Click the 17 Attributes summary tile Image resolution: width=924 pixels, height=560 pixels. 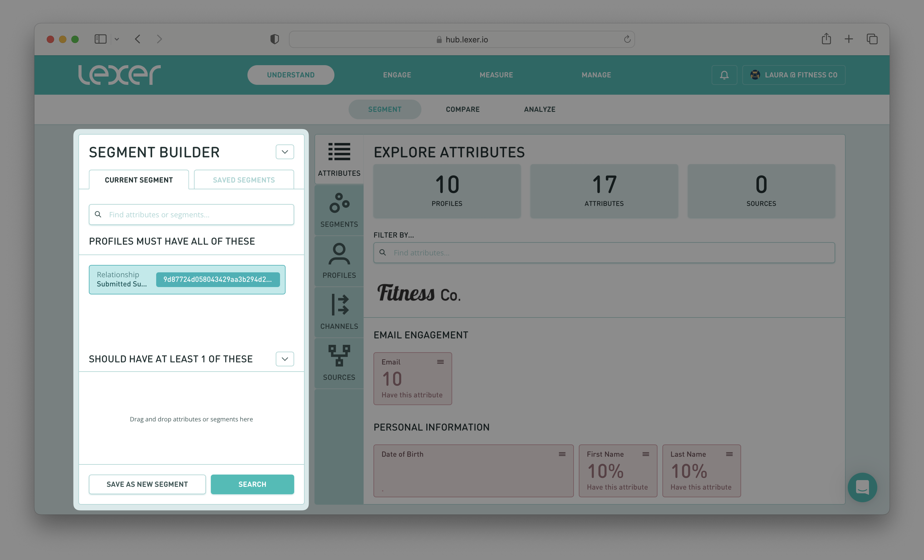coord(604,191)
